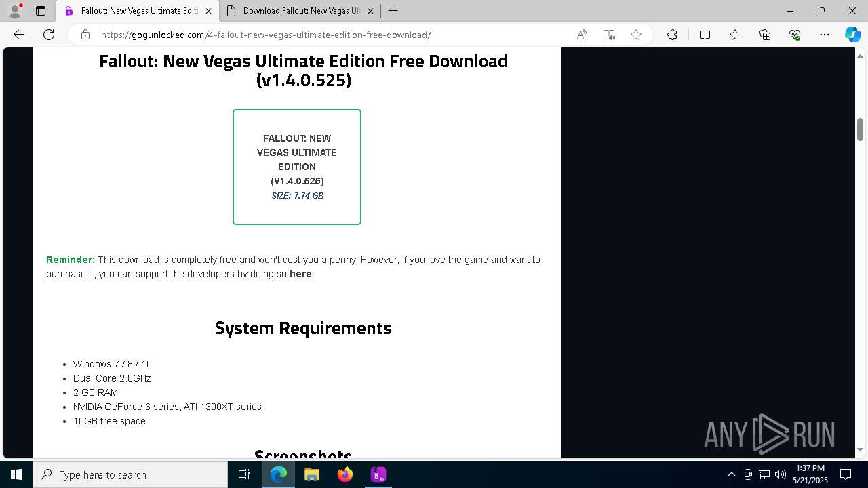The height and width of the screenshot is (488, 868).
Task: Close the Fallout: New Vegas Ultimate Edition tab
Action: pyautogui.click(x=208, y=11)
